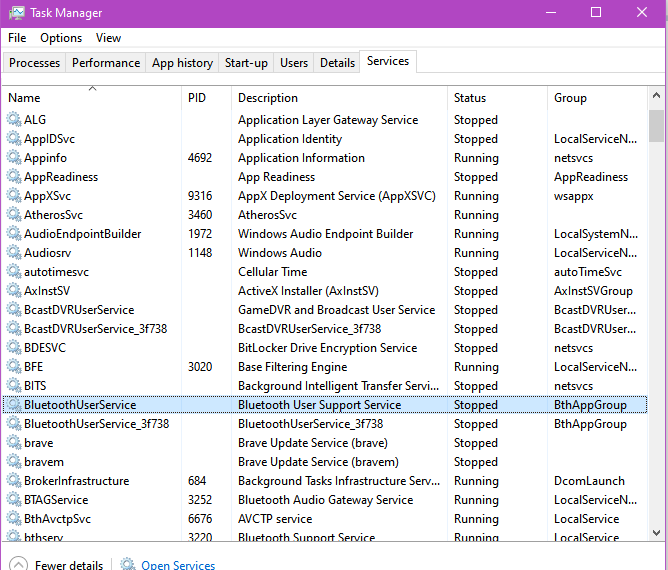668x570 pixels.
Task: Click the gear icon beside Audiosrv
Action: coord(14,253)
